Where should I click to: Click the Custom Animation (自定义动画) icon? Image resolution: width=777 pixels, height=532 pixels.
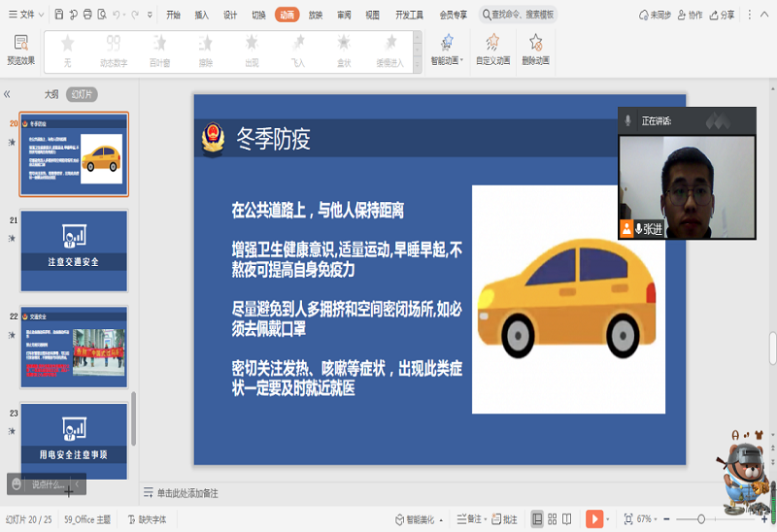(492, 44)
